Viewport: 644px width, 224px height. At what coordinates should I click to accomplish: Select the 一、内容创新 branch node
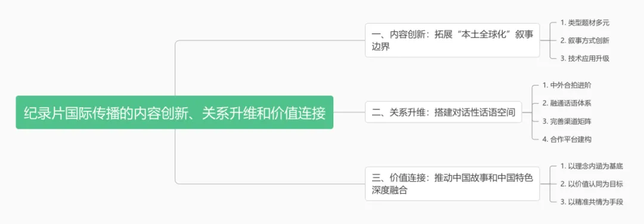[452, 40]
